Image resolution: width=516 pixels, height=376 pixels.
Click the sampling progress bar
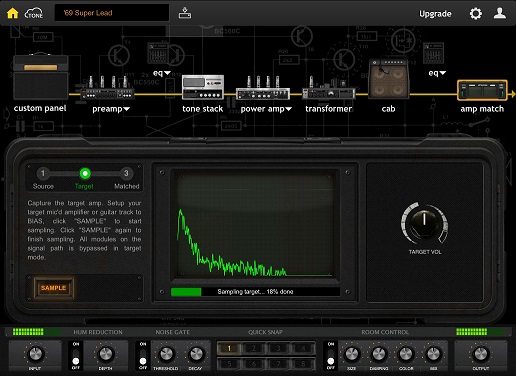pos(255,292)
